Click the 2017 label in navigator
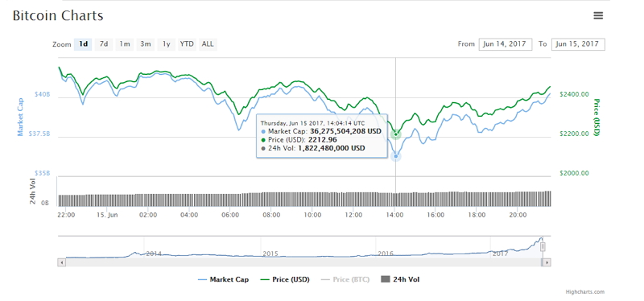Screen dimensions: 644x301 500,254
